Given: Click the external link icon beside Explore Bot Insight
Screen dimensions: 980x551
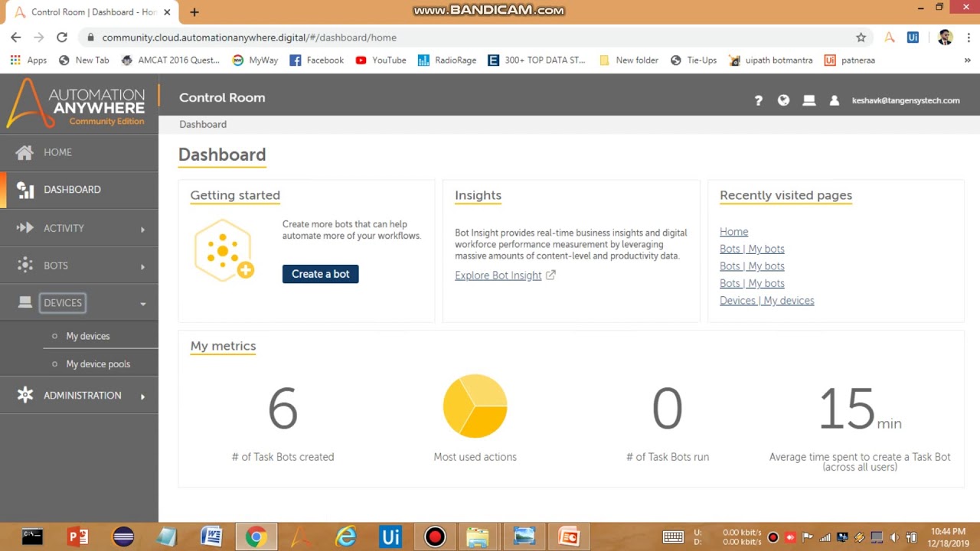Looking at the screenshot, I should point(550,275).
